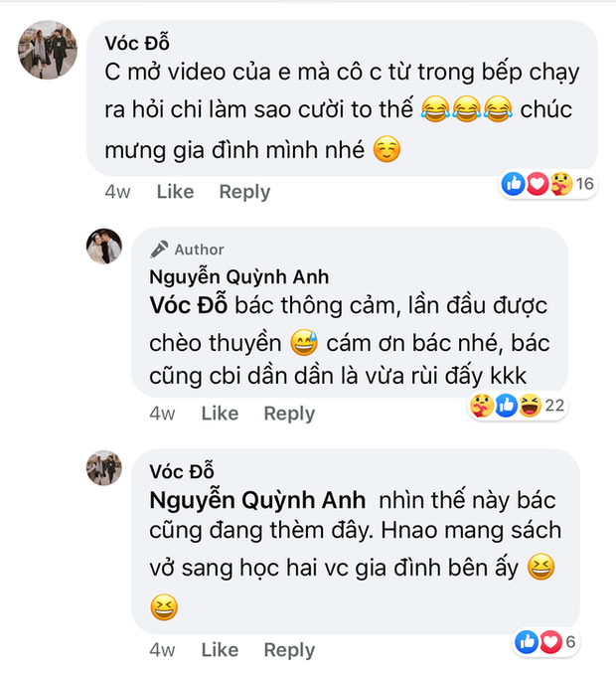Open Nguyễn Quỳnh Anh author name link
The image size is (616, 675).
click(238, 276)
